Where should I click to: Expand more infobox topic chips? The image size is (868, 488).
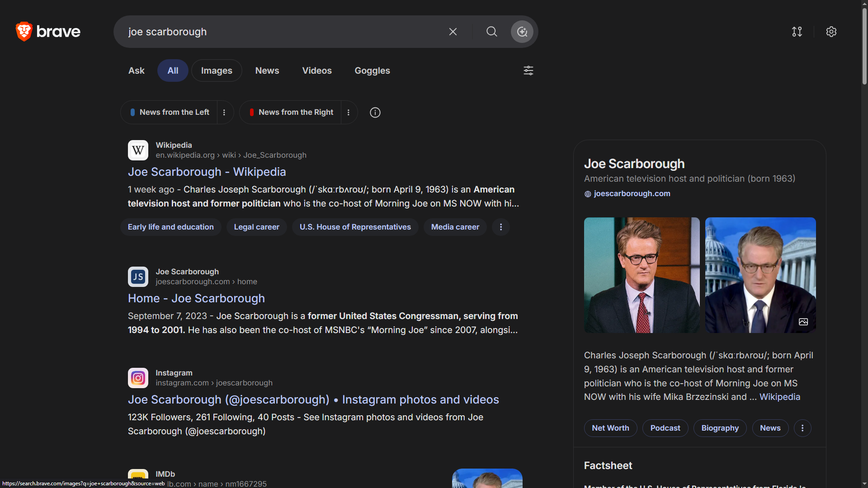pos(802,428)
